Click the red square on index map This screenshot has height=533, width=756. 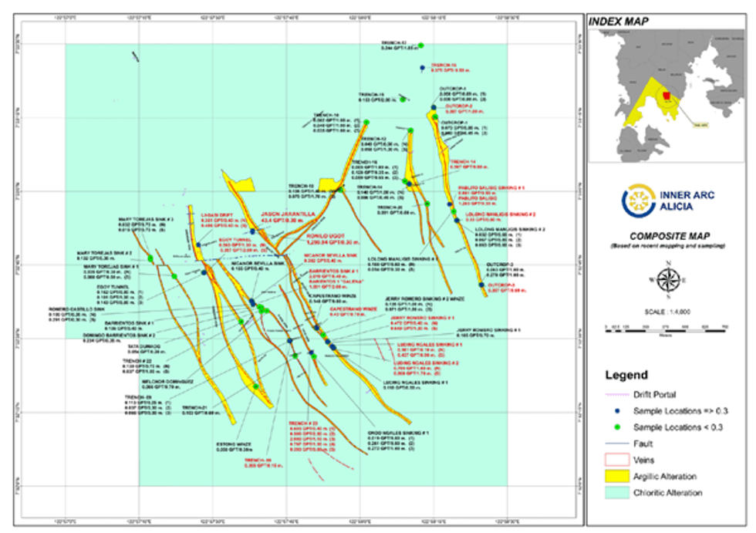click(664, 96)
